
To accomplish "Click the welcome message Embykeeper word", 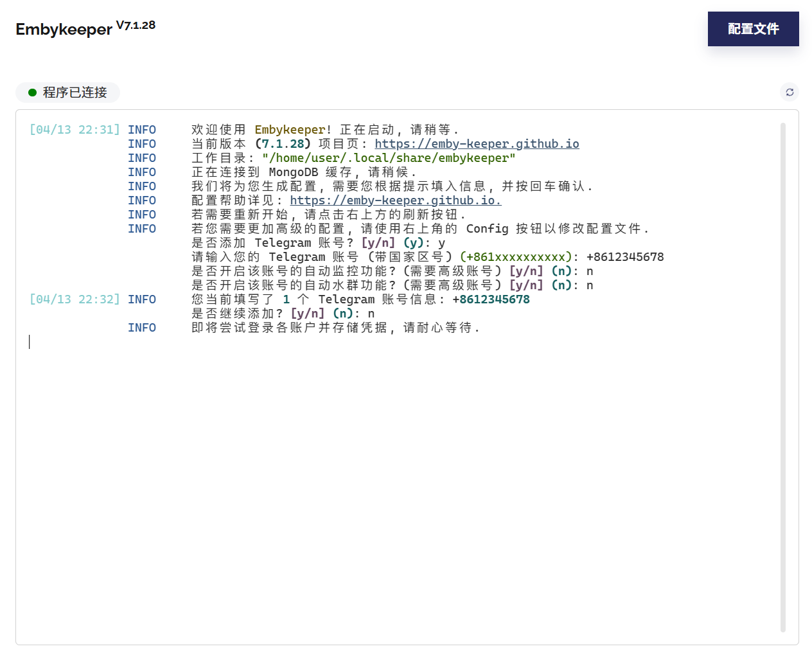I will click(x=290, y=130).
